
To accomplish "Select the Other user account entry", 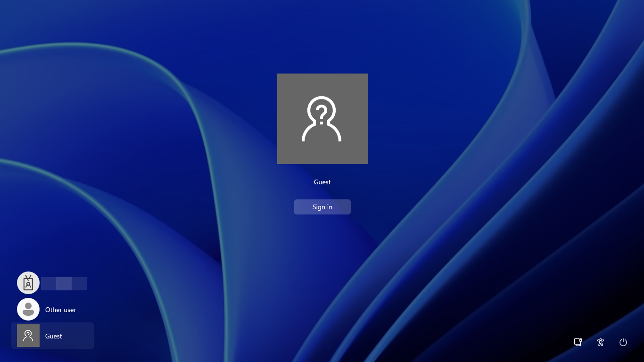I will [x=52, y=310].
